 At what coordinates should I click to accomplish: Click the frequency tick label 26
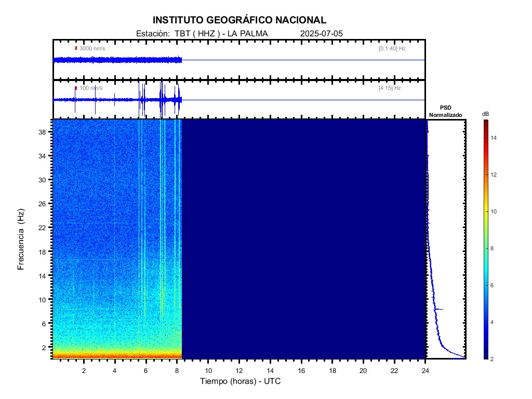(x=42, y=204)
